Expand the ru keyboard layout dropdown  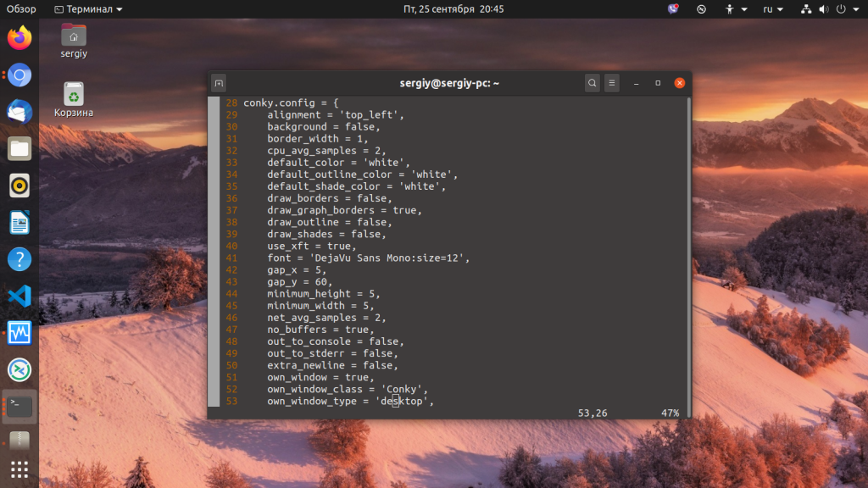click(x=773, y=8)
